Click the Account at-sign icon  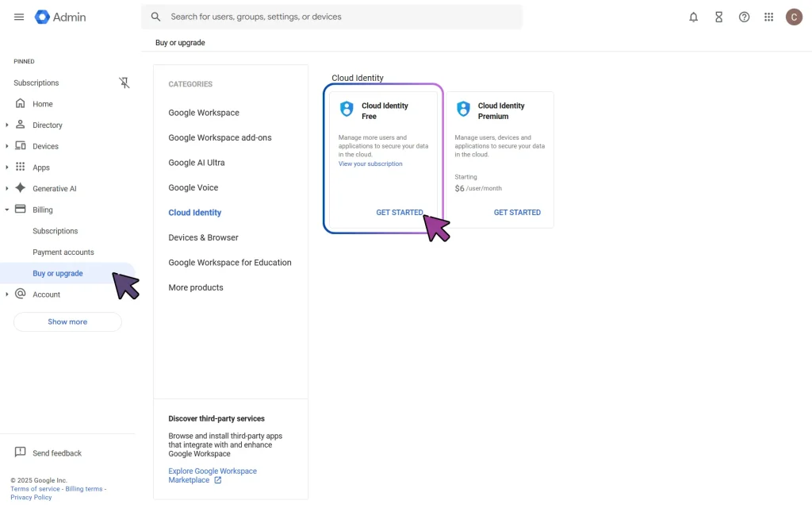tap(20, 294)
